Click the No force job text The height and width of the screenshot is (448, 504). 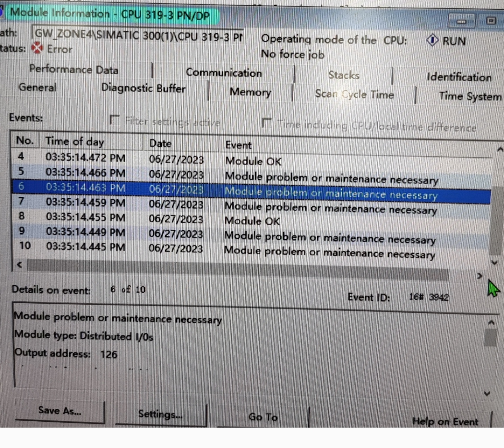click(x=293, y=54)
